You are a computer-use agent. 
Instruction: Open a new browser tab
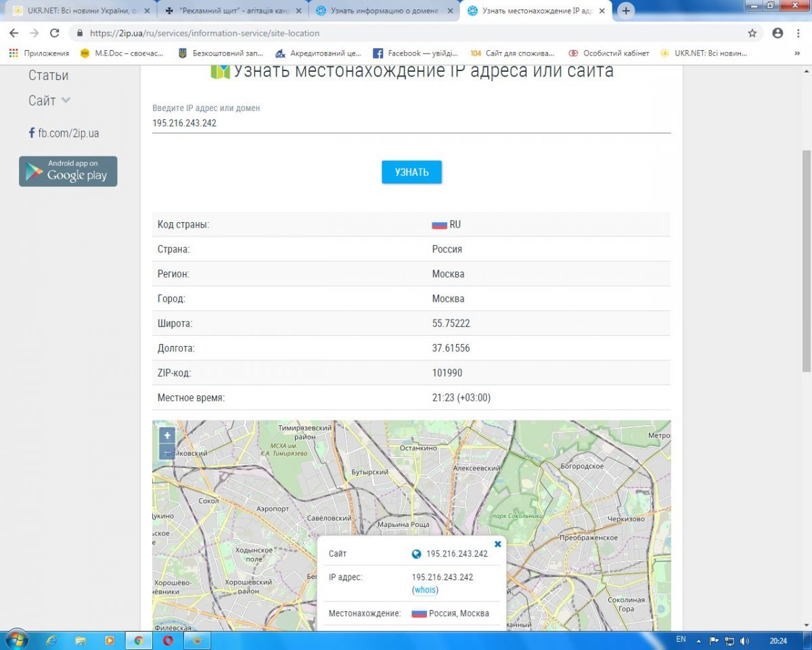click(x=626, y=11)
